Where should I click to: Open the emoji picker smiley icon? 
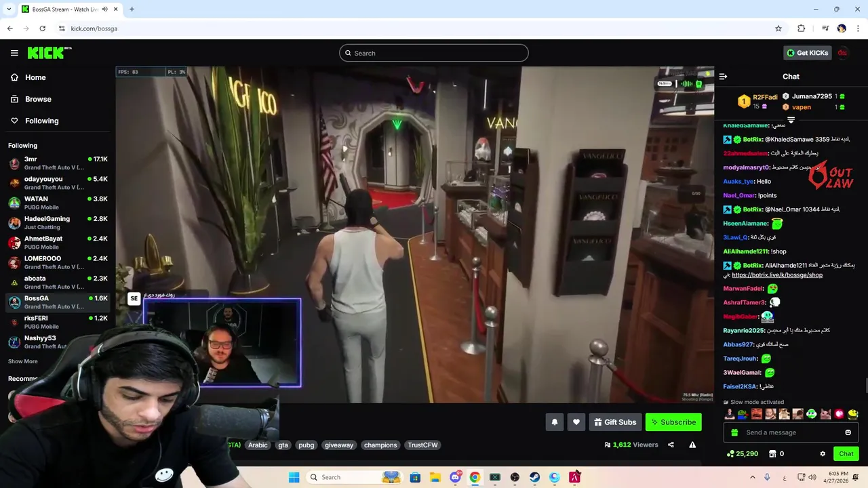(848, 432)
